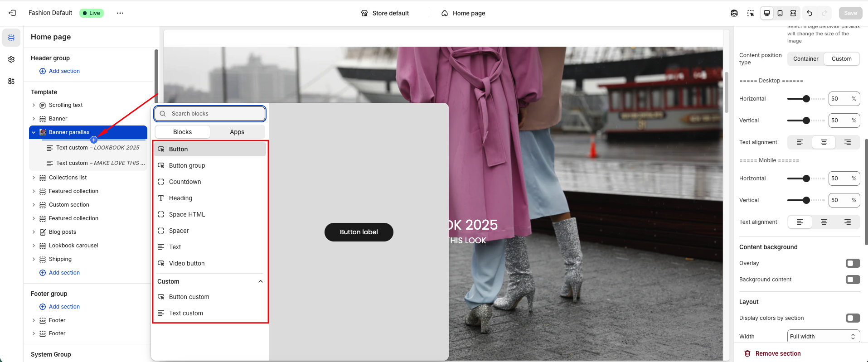
Task: Enable the Overlay toggle
Action: tap(853, 263)
